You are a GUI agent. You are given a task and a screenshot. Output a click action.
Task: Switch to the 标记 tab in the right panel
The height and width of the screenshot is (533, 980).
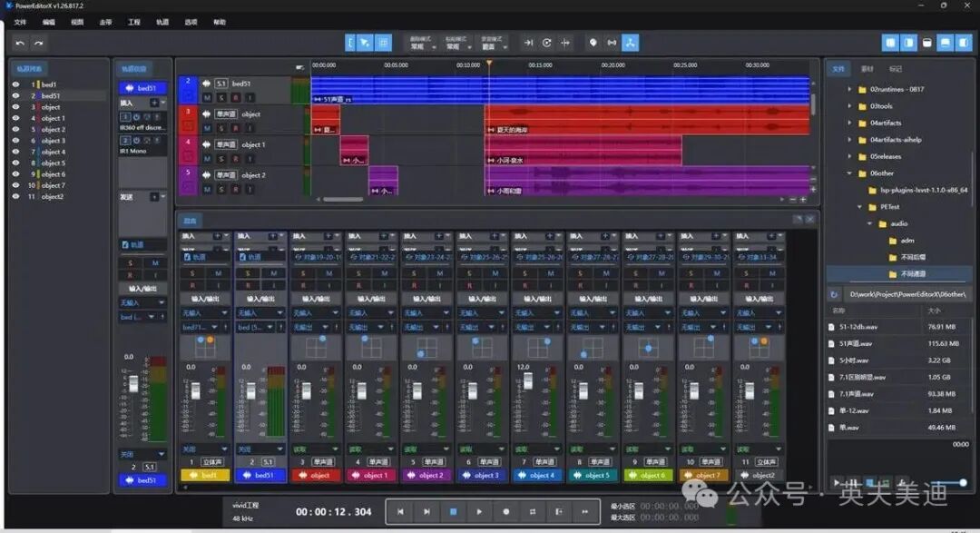(x=896, y=69)
